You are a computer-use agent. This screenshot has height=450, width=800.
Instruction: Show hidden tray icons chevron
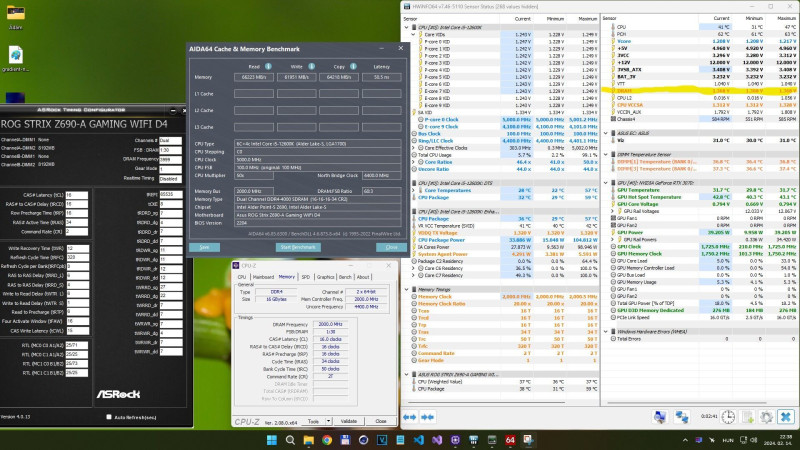(x=685, y=440)
